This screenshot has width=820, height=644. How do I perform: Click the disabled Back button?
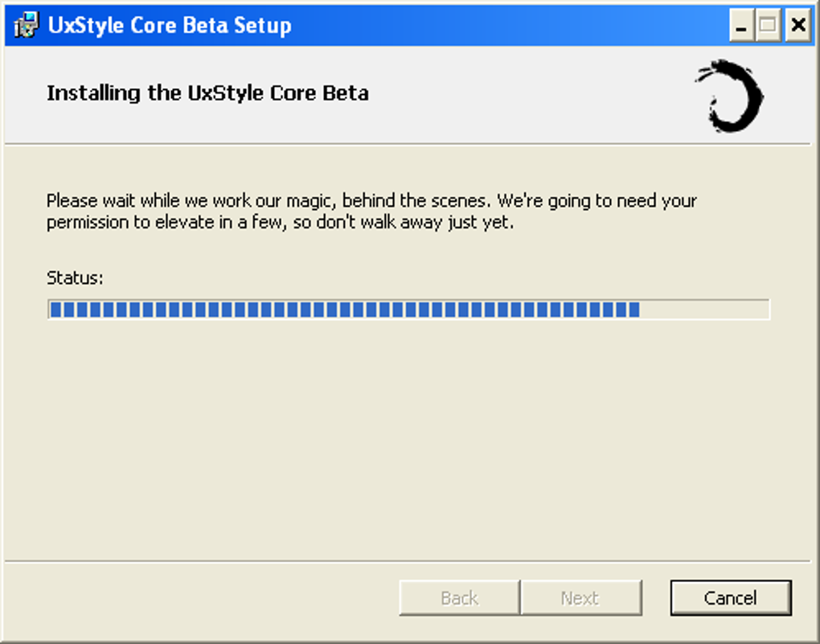pyautogui.click(x=459, y=597)
